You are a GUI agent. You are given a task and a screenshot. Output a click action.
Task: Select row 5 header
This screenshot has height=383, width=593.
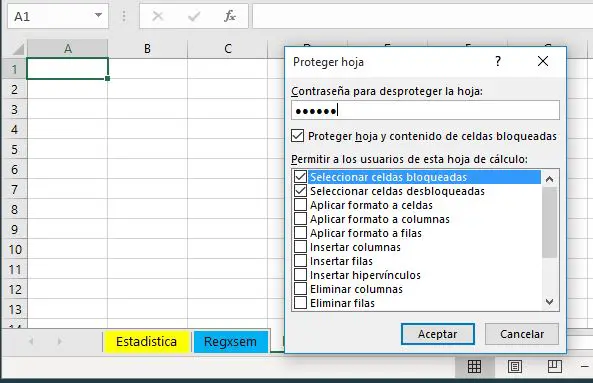click(14, 149)
